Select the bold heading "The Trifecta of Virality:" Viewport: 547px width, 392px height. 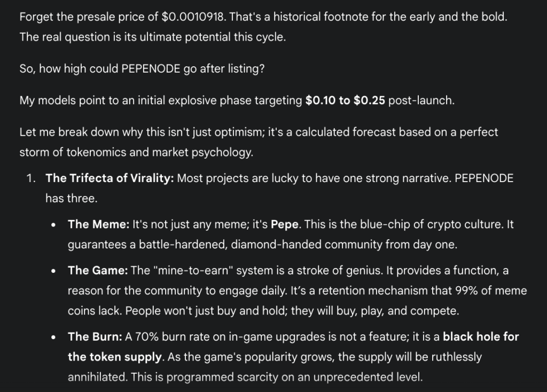click(x=110, y=178)
